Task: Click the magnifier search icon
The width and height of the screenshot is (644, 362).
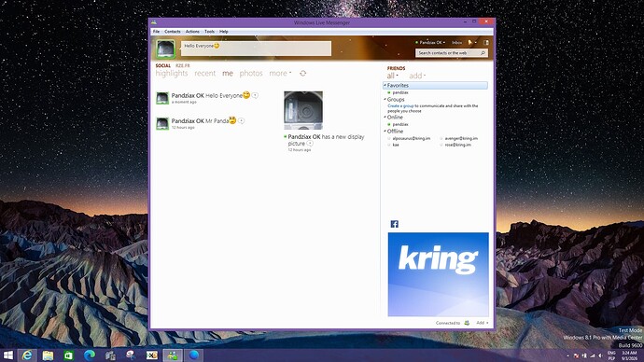Action: (x=483, y=53)
